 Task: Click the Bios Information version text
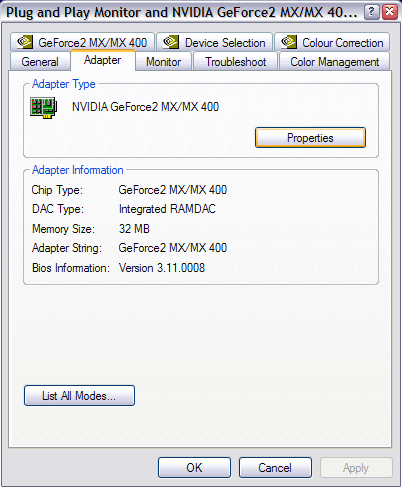(162, 268)
